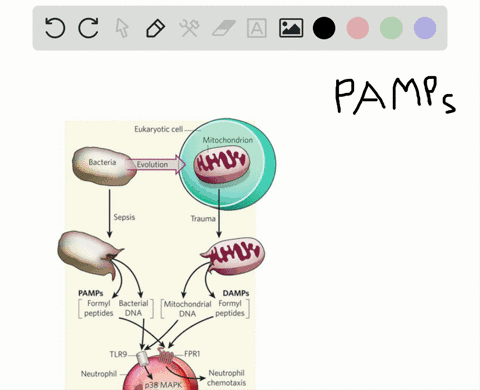Click the undo arrow icon
480x390 pixels.
click(55, 28)
